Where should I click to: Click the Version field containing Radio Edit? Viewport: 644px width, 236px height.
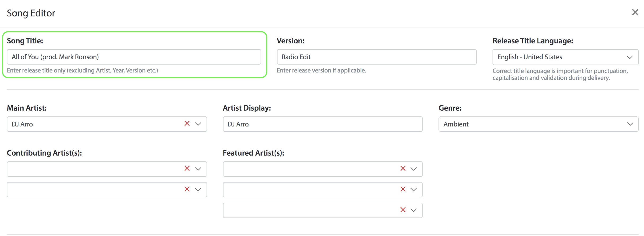point(376,57)
